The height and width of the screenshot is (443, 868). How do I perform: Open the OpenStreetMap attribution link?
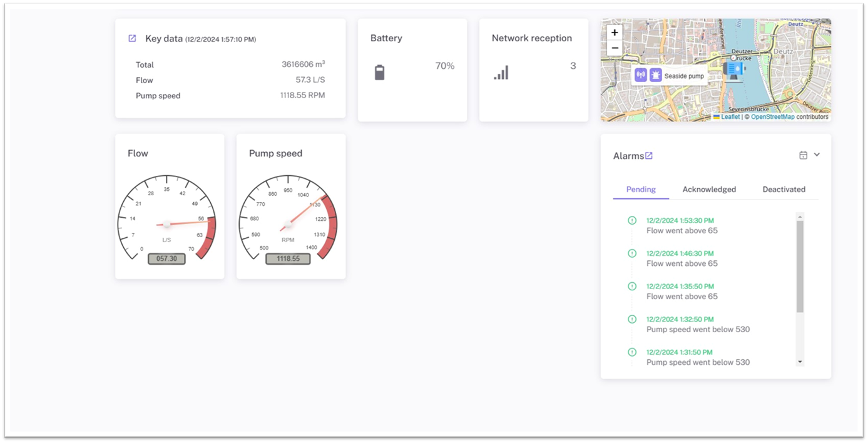point(772,116)
